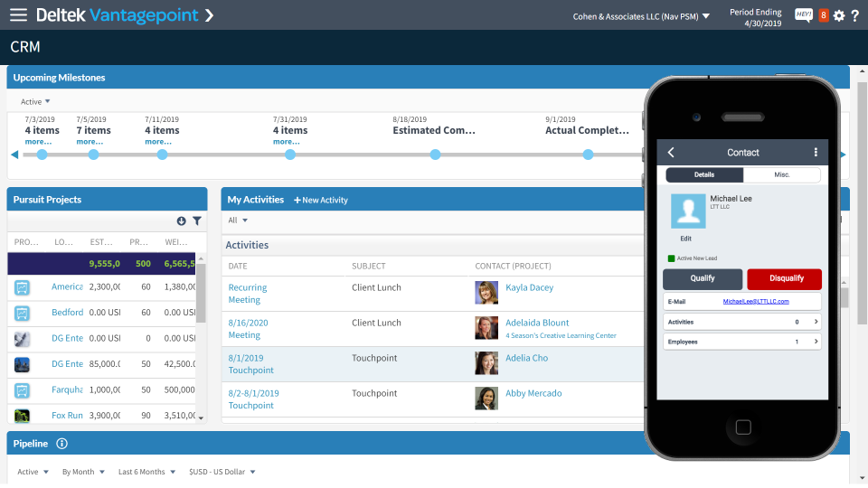Click the Pursuit Projects scroll down arrow
This screenshot has height=488, width=868.
pyautogui.click(x=201, y=418)
